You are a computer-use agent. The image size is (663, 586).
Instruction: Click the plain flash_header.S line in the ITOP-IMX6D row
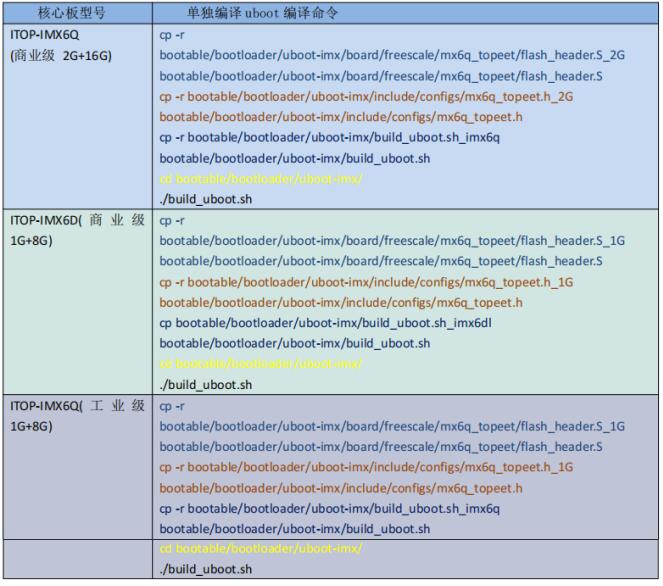click(381, 261)
